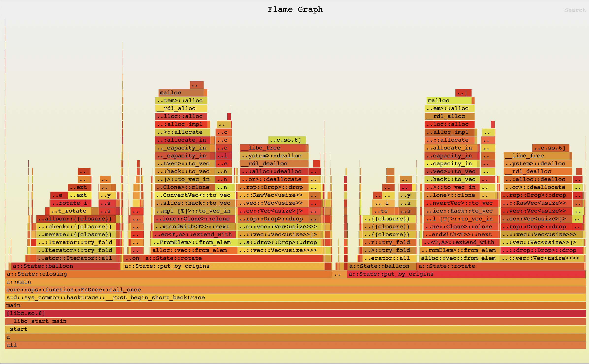
Task: Click the green ..c.so.6] frame
Action: coord(286,140)
